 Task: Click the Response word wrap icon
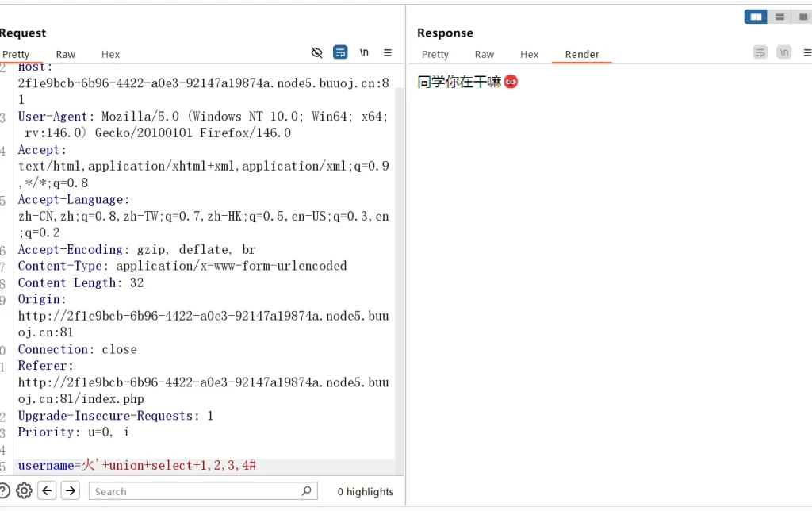click(760, 53)
